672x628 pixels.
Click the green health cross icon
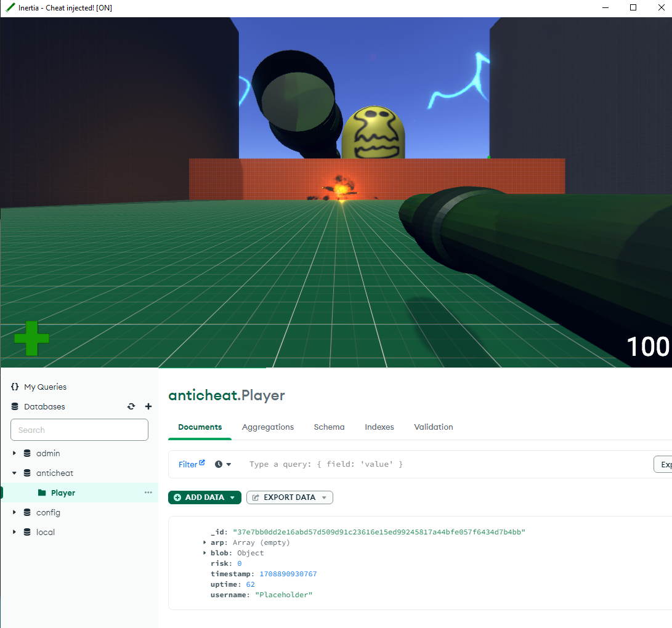[31, 338]
